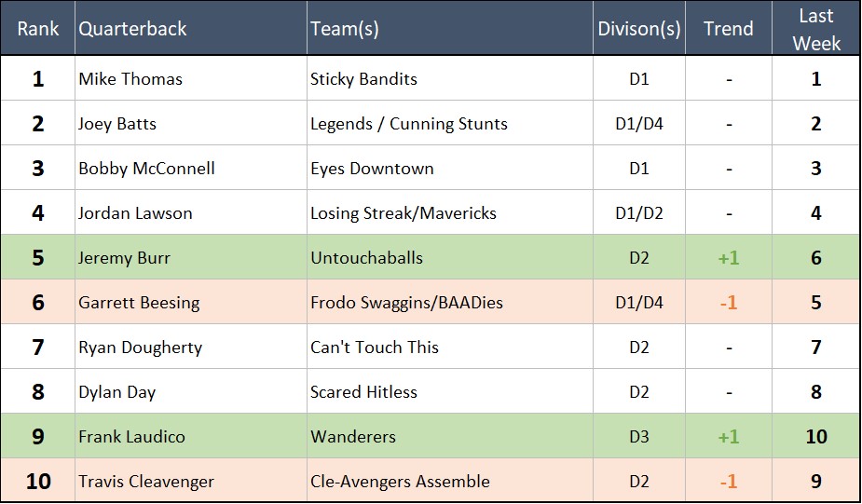
Task: Click the Team(s) column header
Action: pos(345,29)
